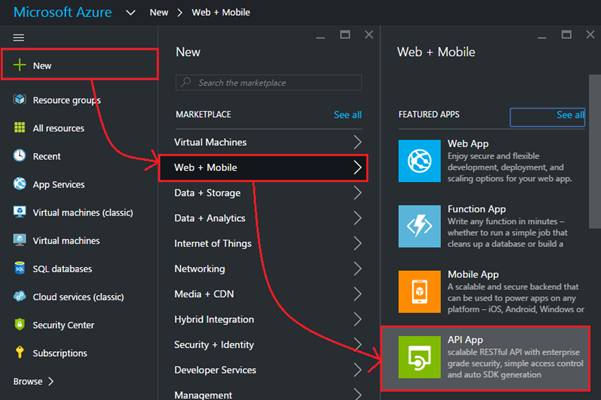Click the Function App lightning icon
Screen dimensions: 601x400
[x=419, y=226]
